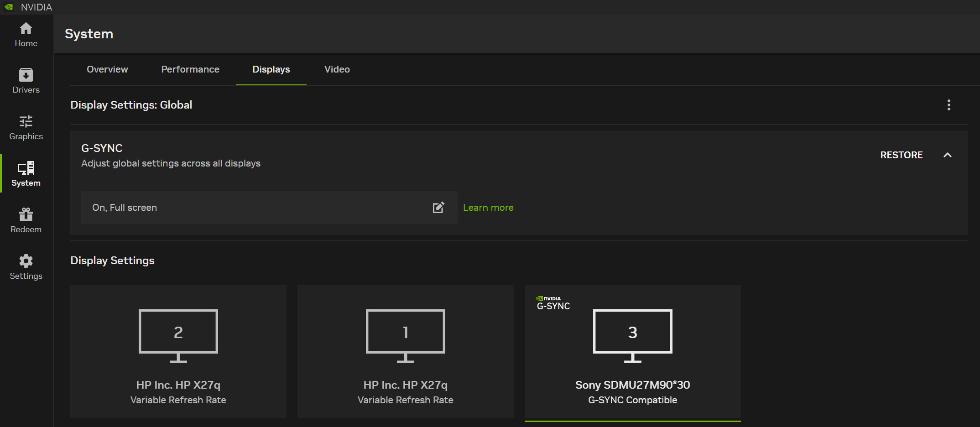Select the Sony SDMU27M90 display card
980x427 pixels.
click(x=632, y=351)
